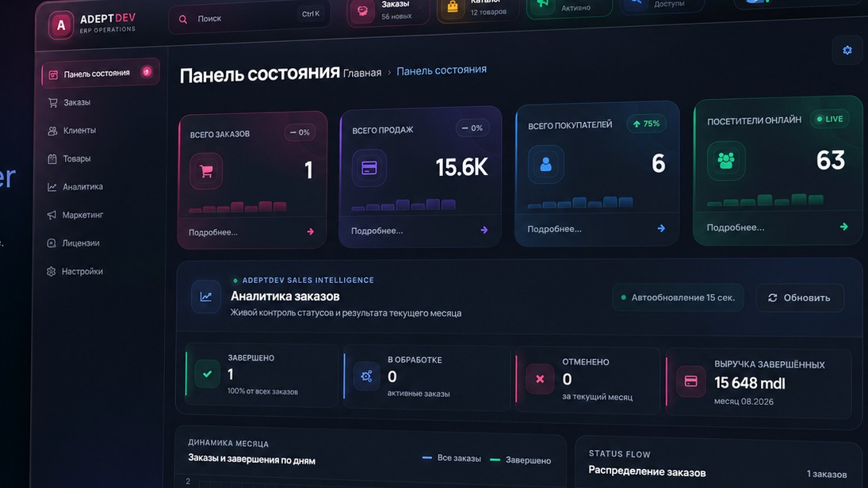Click the credit card icon in Всего продаж
Viewport: 868px width, 488px height.
tap(369, 168)
